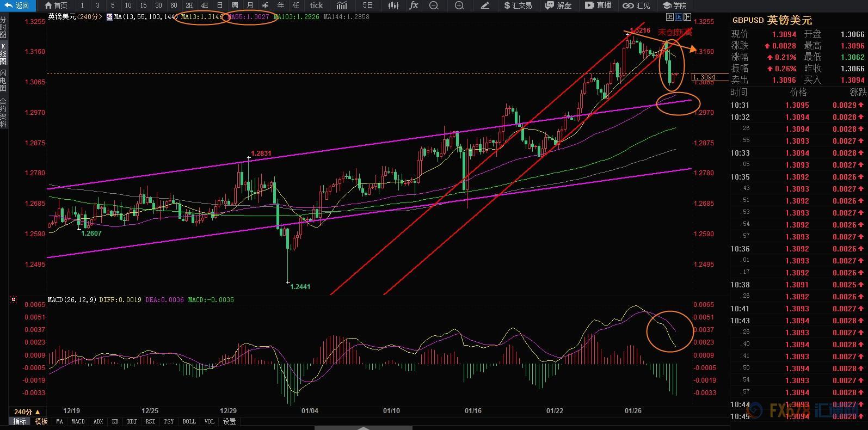Open 汇见 link section
This screenshot has width=868, height=430.
(637, 5)
